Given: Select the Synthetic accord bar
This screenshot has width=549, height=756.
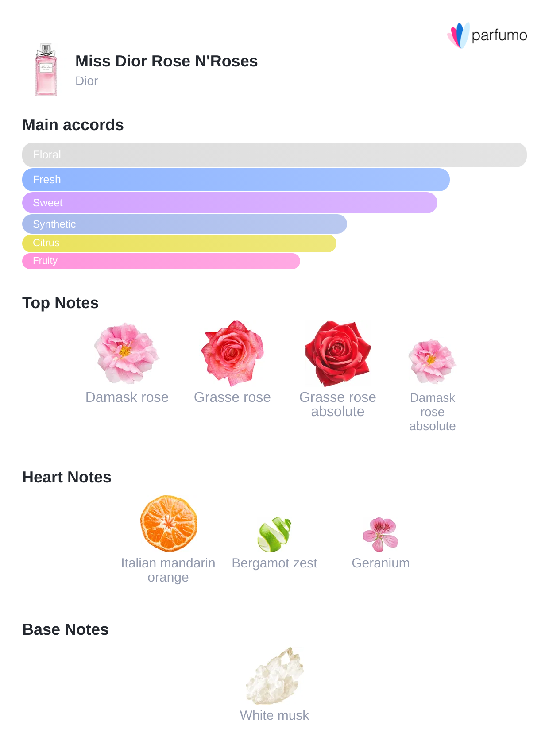Looking at the screenshot, I should coord(184,224).
